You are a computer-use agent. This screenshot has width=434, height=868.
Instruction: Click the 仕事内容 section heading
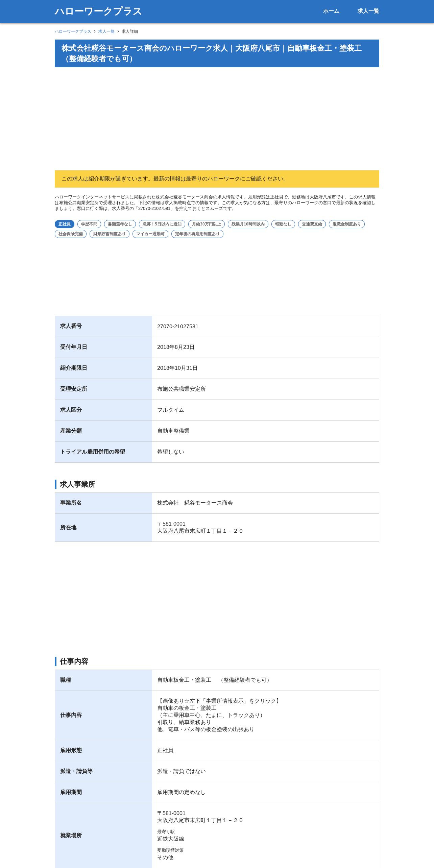tap(74, 661)
